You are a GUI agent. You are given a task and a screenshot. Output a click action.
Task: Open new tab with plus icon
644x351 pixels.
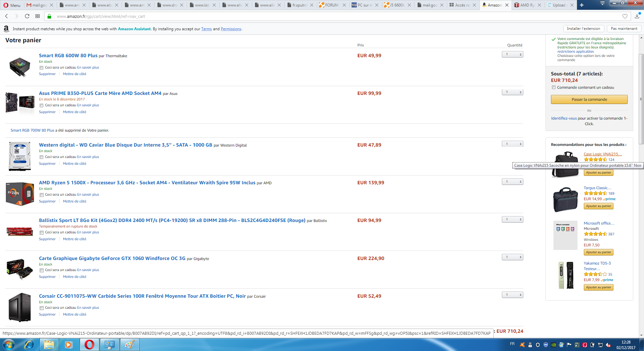pyautogui.click(x=582, y=5)
